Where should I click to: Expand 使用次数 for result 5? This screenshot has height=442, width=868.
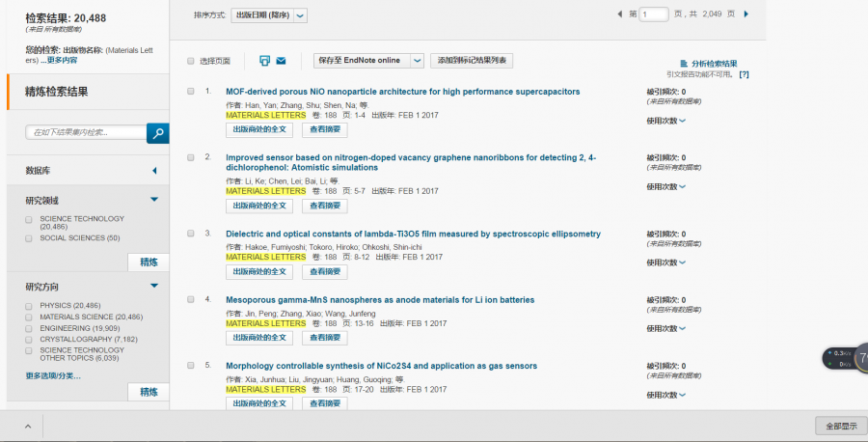[665, 395]
